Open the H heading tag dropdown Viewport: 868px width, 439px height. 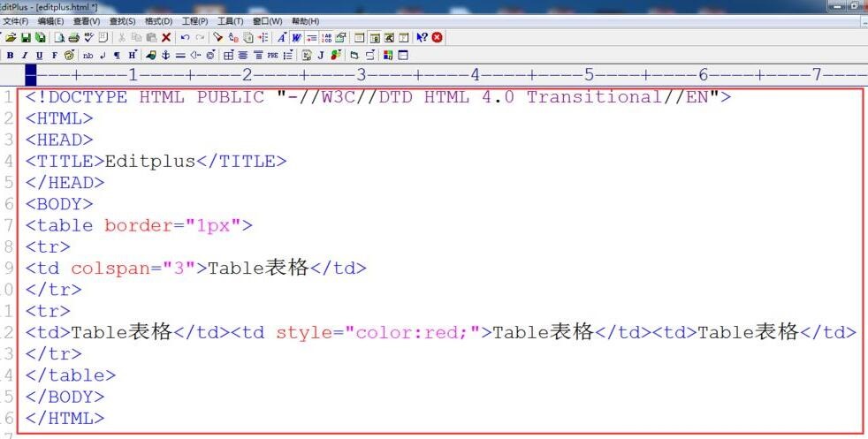133,56
